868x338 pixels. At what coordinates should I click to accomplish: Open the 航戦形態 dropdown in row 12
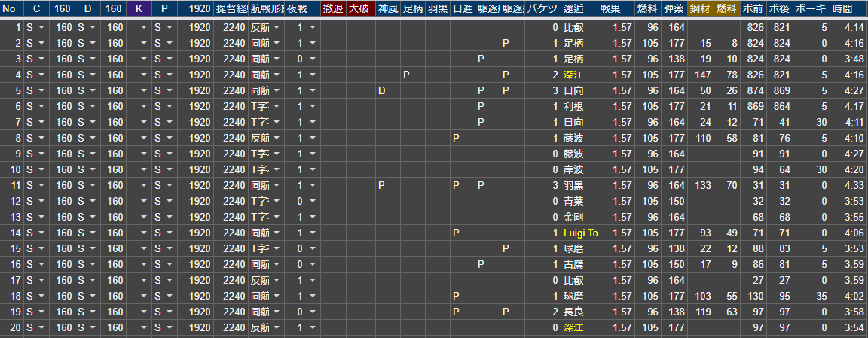pos(277,201)
